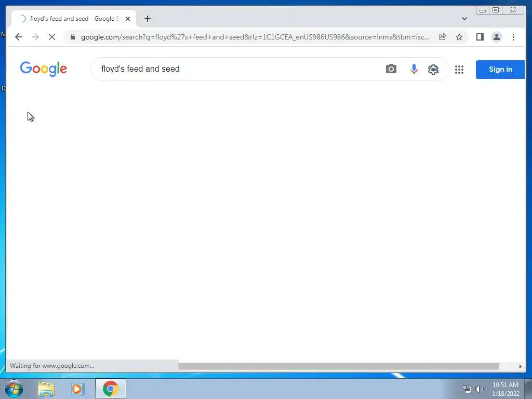Screen dimensions: 532x399
Task: Share this page using the share icon
Action: (x=443, y=37)
